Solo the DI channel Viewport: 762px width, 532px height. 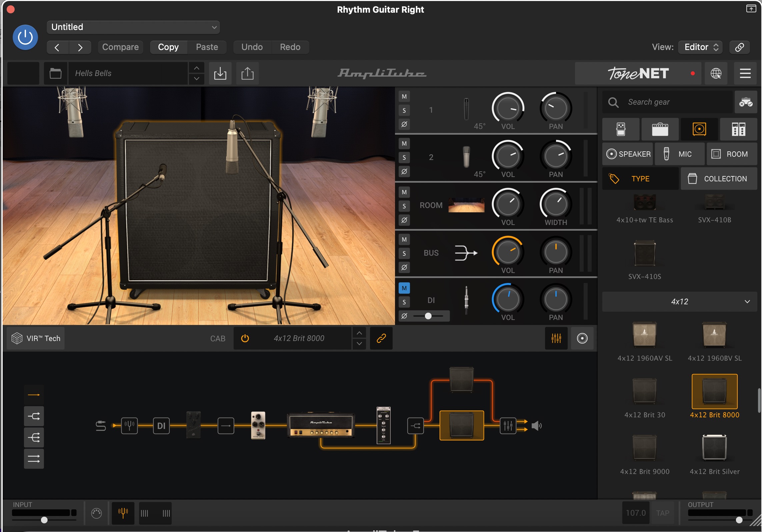[x=404, y=302]
